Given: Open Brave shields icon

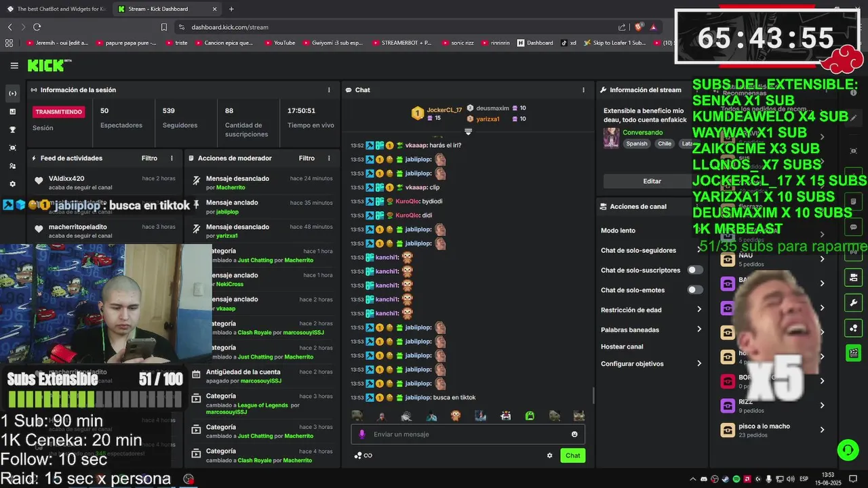Looking at the screenshot, I should (x=638, y=27).
